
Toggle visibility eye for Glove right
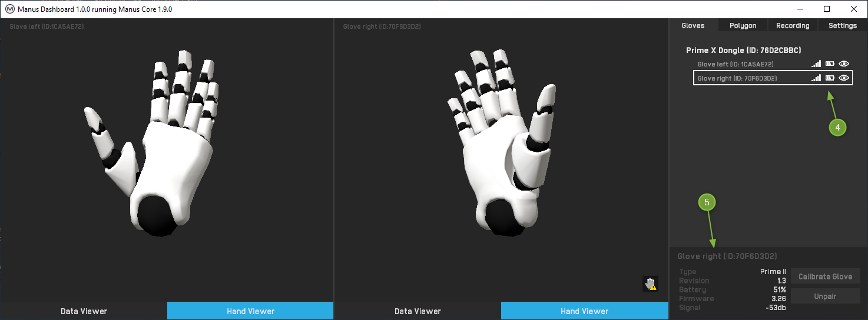pyautogui.click(x=844, y=78)
